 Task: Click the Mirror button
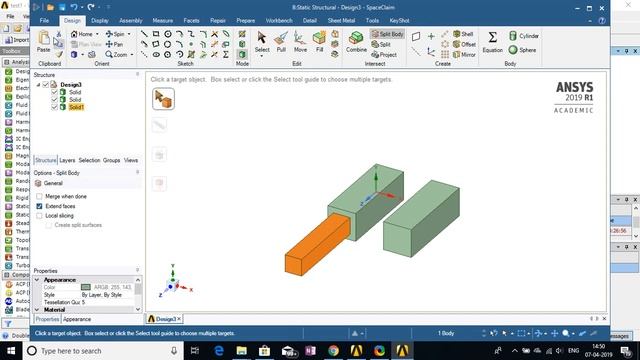(464, 54)
